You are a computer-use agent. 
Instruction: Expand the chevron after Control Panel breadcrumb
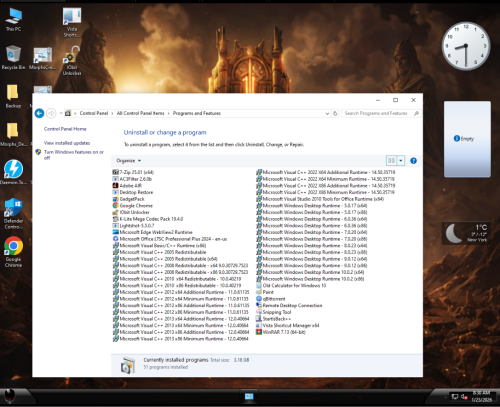112,113
